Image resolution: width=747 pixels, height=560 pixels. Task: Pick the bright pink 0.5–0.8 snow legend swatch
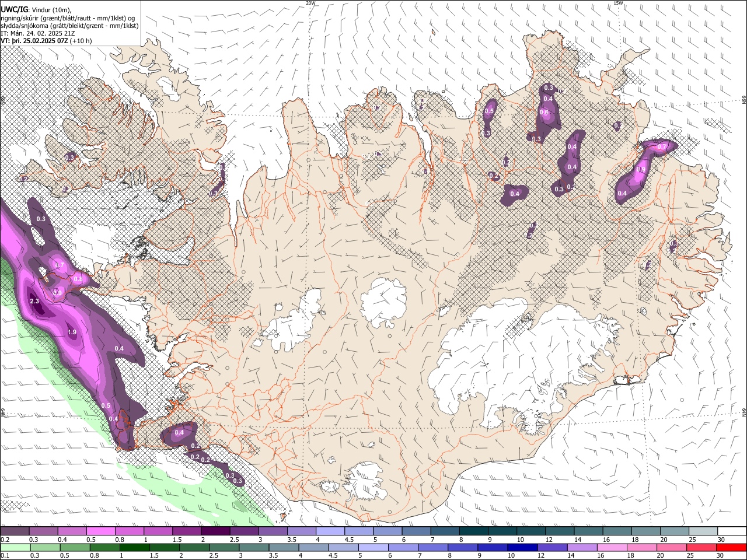click(x=100, y=531)
